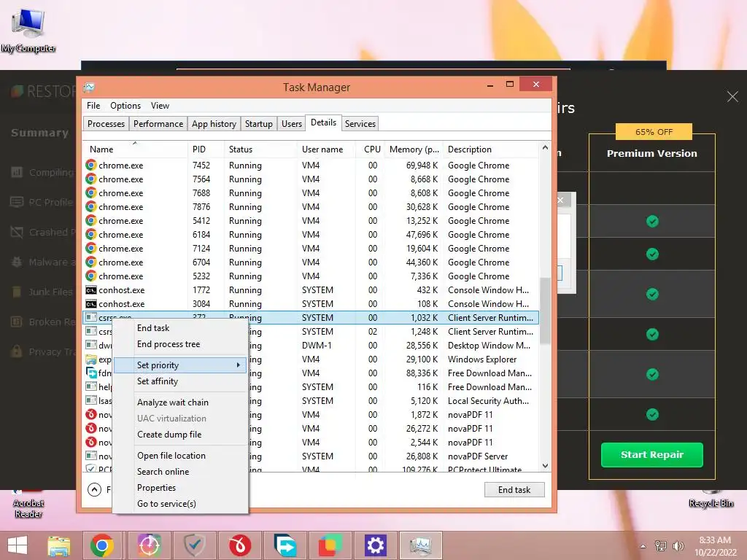Click chrome.exe icon for PID 7452

(91, 166)
